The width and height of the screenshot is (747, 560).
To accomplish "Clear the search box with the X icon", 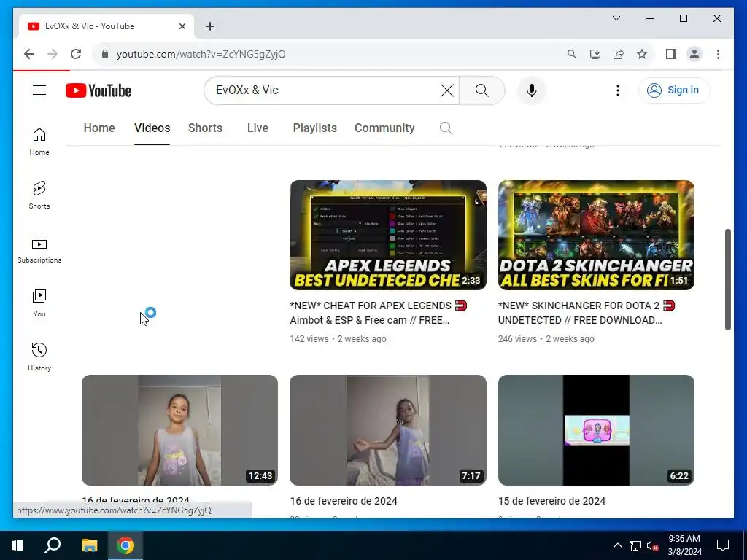I will click(x=447, y=90).
